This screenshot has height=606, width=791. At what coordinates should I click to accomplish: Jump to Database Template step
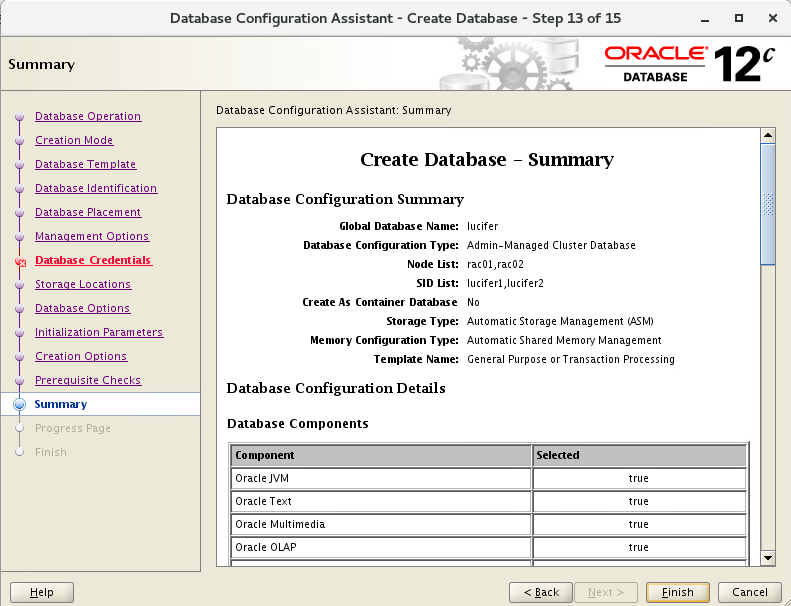[86, 164]
